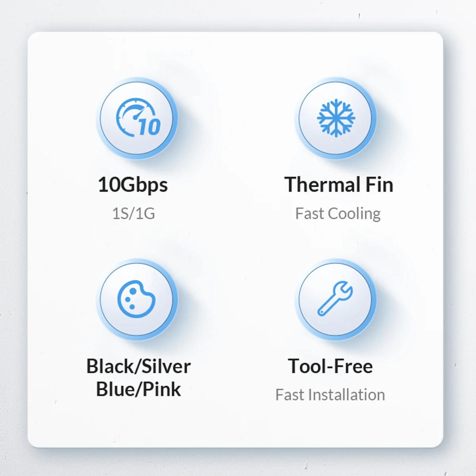This screenshot has width=476, height=476.
Task: Click the color palette icon
Action: pos(136,299)
